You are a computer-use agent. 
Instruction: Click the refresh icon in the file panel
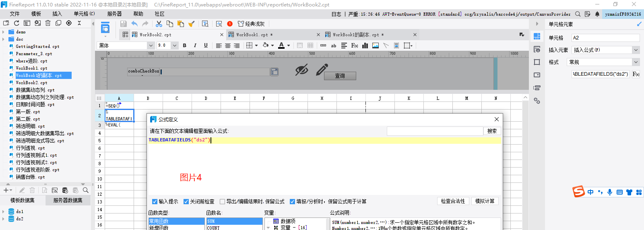17,23
